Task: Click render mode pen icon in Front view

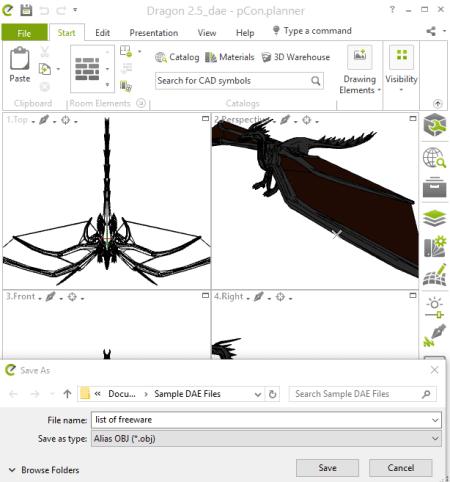Action: pos(50,296)
